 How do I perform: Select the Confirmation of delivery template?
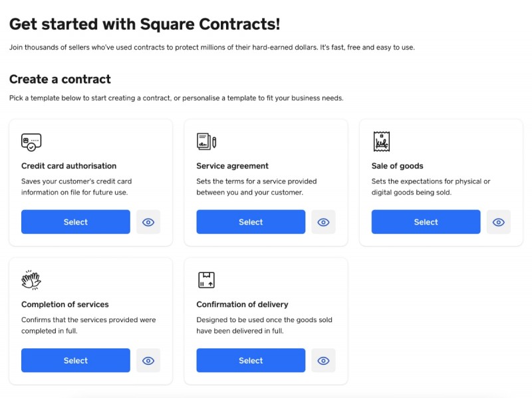click(251, 360)
